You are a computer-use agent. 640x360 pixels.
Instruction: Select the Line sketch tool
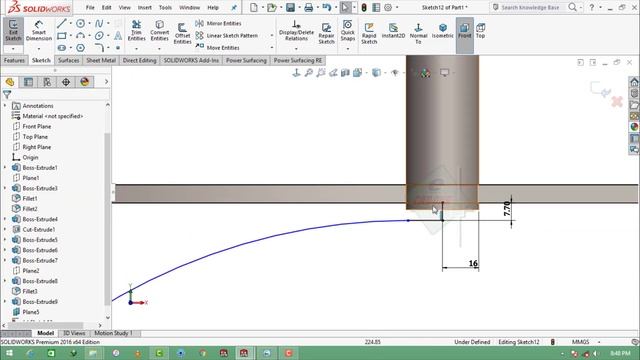click(62, 24)
